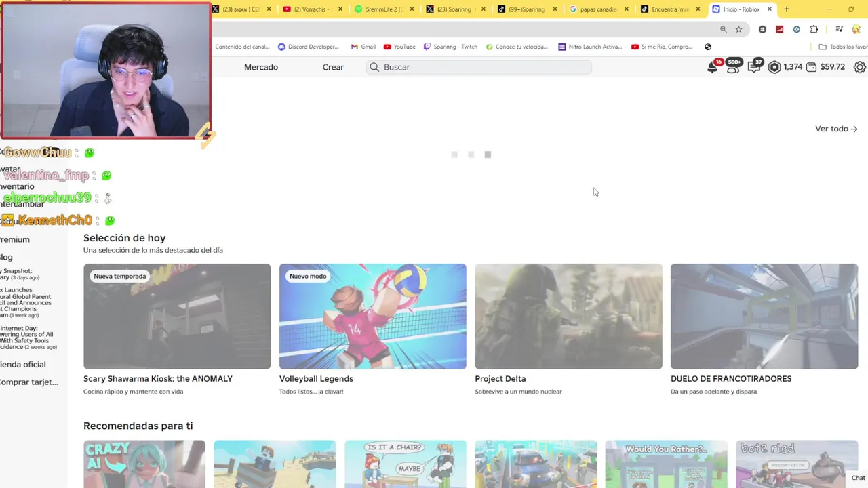Viewport: 868px width, 488px height.
Task: Click the magnifier icon in Buscar field
Action: point(374,67)
